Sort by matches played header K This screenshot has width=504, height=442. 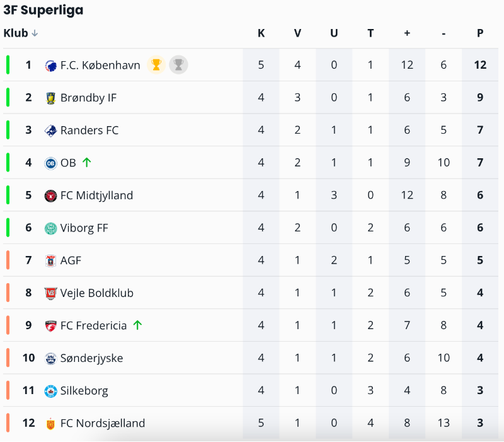(x=261, y=33)
